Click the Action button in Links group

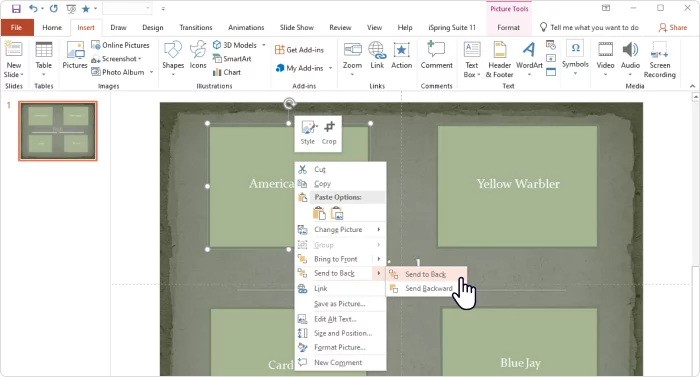(401, 55)
